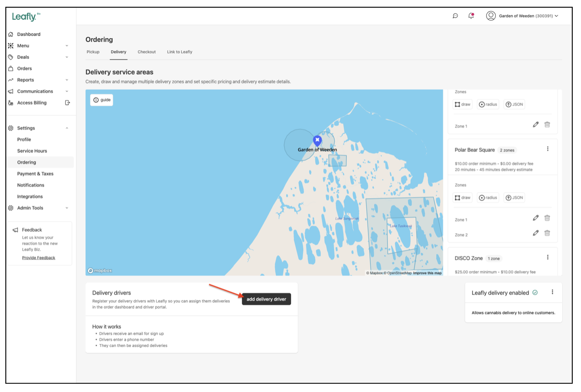
Task: Open Payment & Taxes settings
Action: coord(35,174)
